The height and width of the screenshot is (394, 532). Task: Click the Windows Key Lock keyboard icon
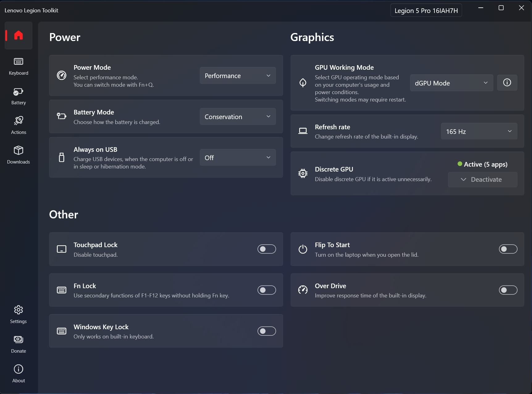[61, 331]
